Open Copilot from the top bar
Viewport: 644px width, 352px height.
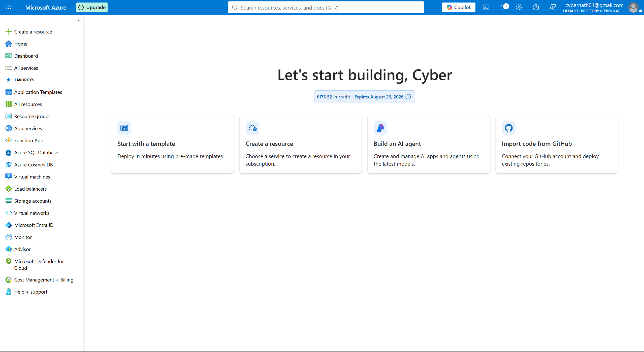tap(459, 7)
